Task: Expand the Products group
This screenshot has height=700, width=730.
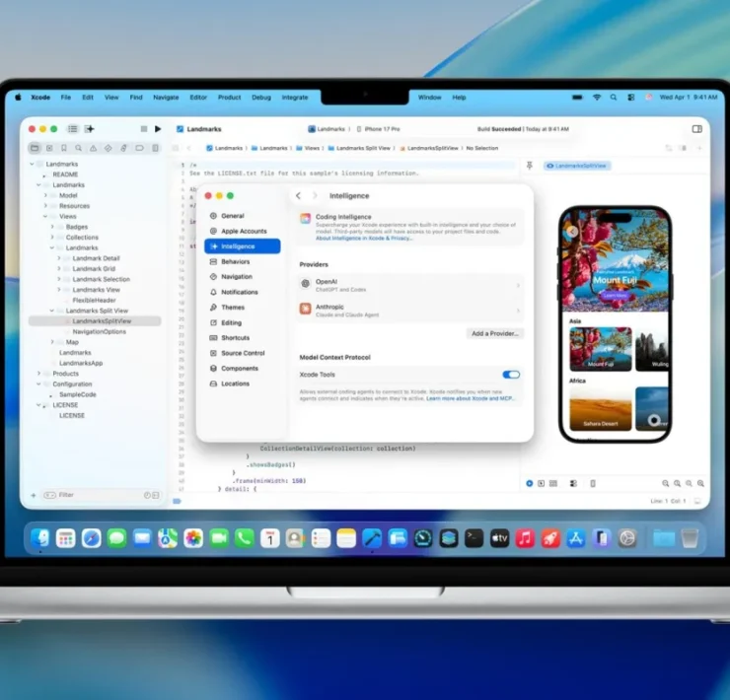Action: 39,374
